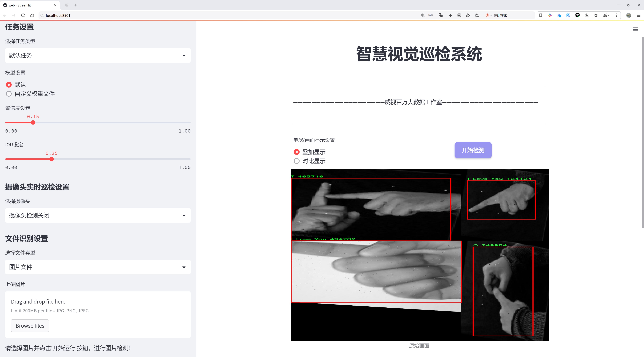Image resolution: width=644 pixels, height=357 pixels.
Task: Click the share arrow icon
Action: tap(468, 15)
